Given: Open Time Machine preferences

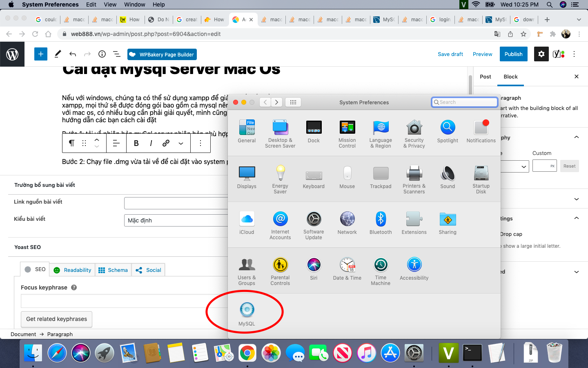Looking at the screenshot, I should 381,271.
